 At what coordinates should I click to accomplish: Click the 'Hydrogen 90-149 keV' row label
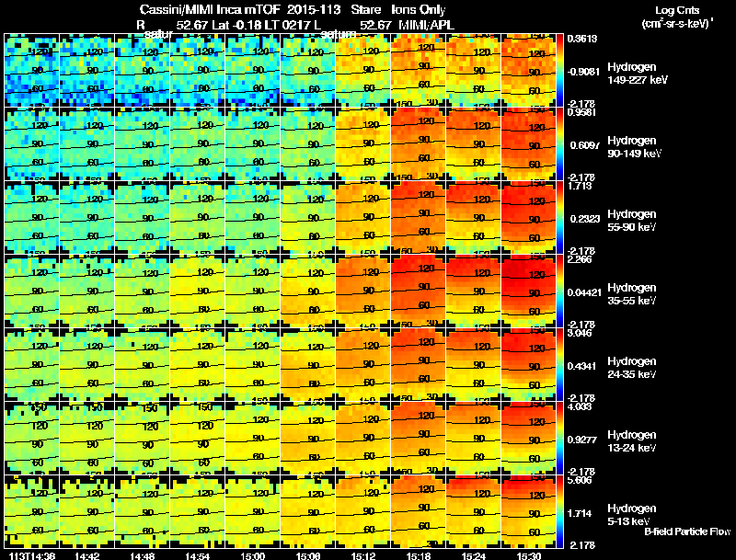pyautogui.click(x=635, y=147)
